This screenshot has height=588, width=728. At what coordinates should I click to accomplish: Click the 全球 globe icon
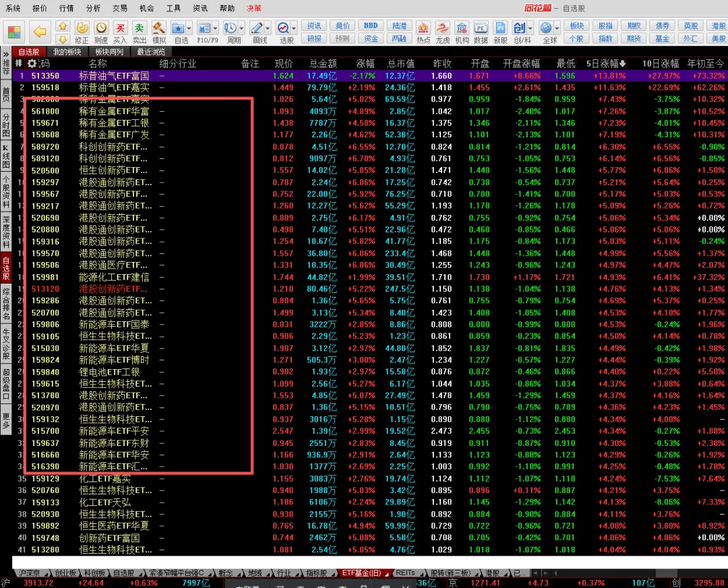tap(547, 32)
